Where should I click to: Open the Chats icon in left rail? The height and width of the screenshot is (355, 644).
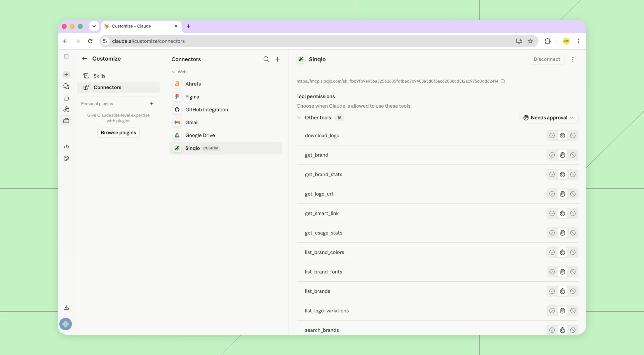click(66, 86)
